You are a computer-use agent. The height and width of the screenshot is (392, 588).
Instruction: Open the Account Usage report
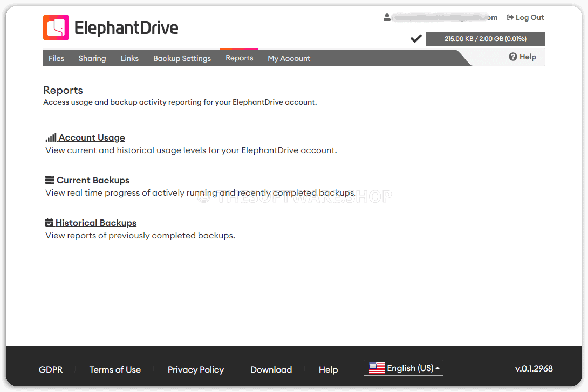pyautogui.click(x=92, y=137)
